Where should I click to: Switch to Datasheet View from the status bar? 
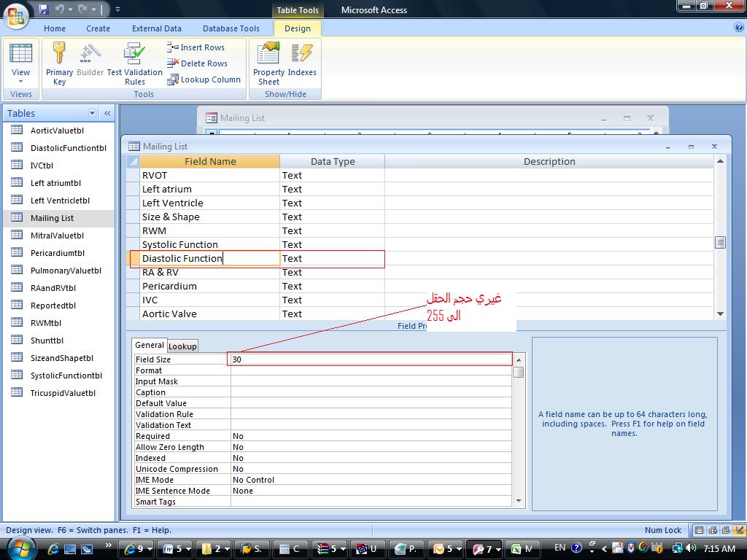tap(699, 530)
